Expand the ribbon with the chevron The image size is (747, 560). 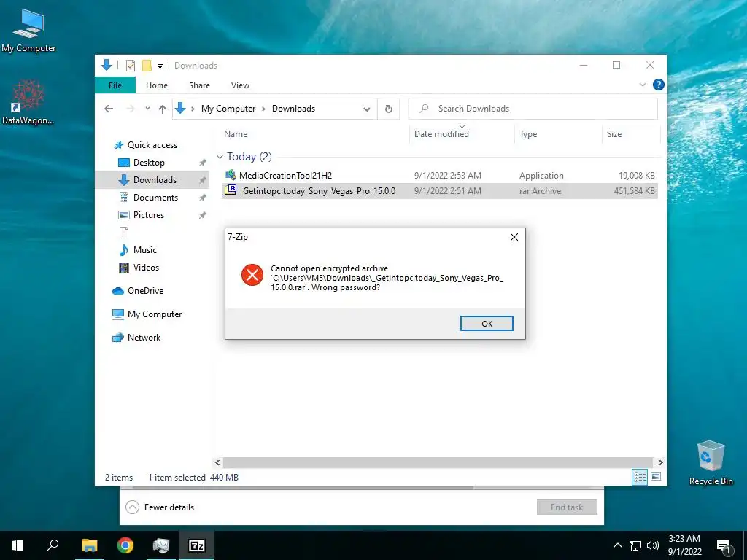(642, 85)
